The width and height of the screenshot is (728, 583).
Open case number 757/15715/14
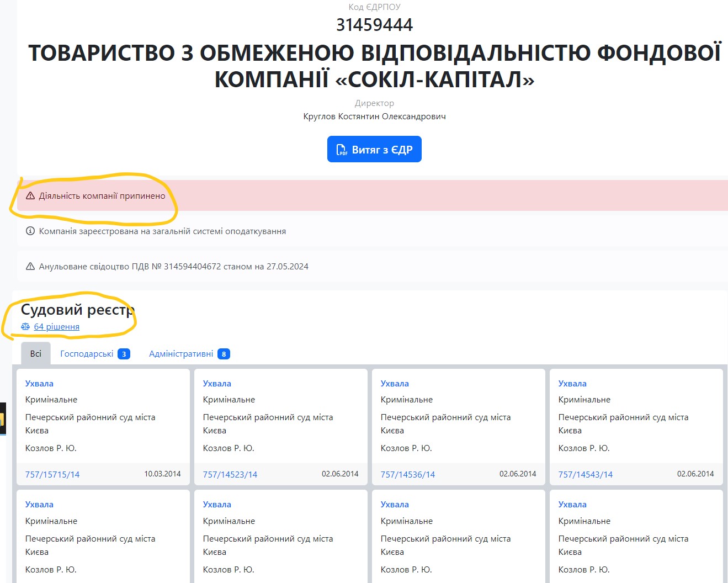click(52, 474)
